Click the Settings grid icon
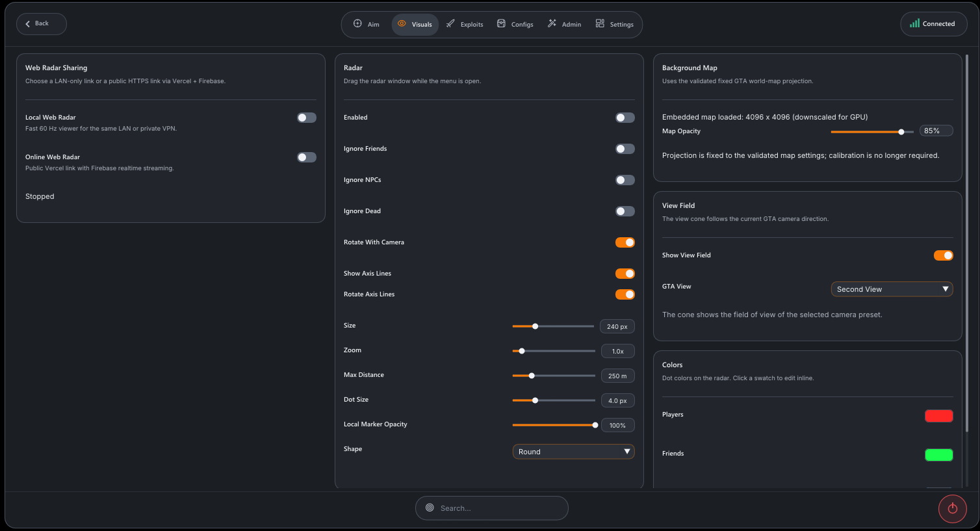Image resolution: width=980 pixels, height=531 pixels. [x=600, y=23]
